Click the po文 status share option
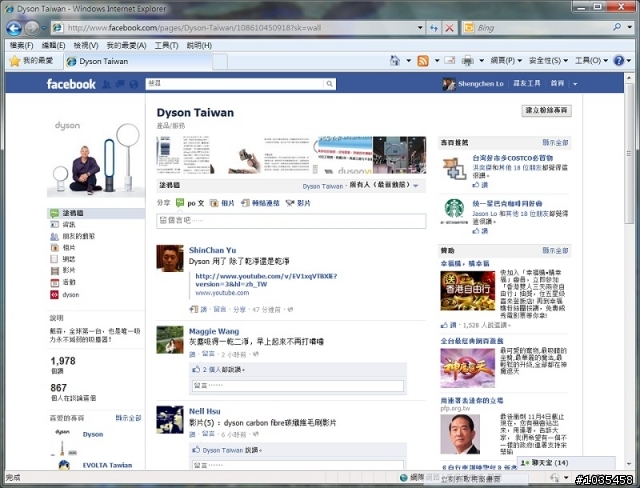640x488 pixels. tap(190, 203)
